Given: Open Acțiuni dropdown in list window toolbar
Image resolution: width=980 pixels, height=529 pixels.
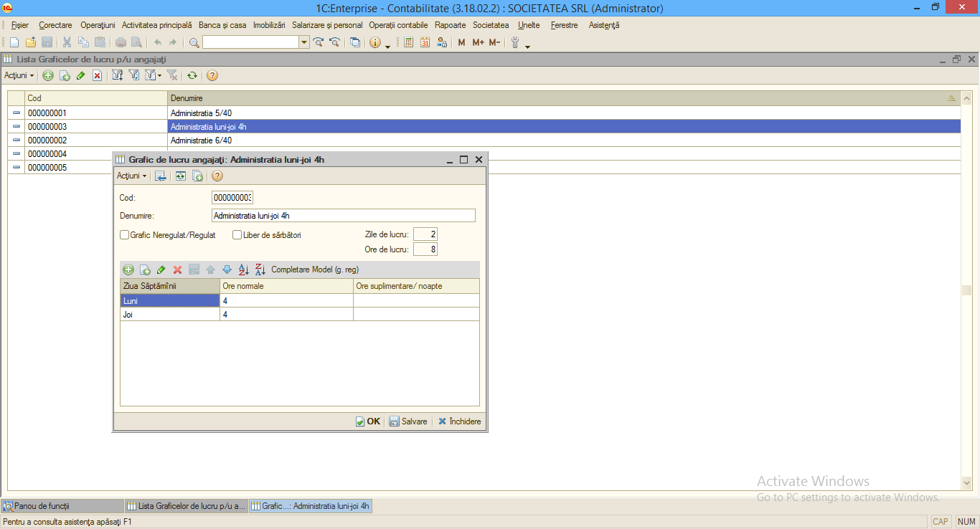Looking at the screenshot, I should tap(19, 75).
